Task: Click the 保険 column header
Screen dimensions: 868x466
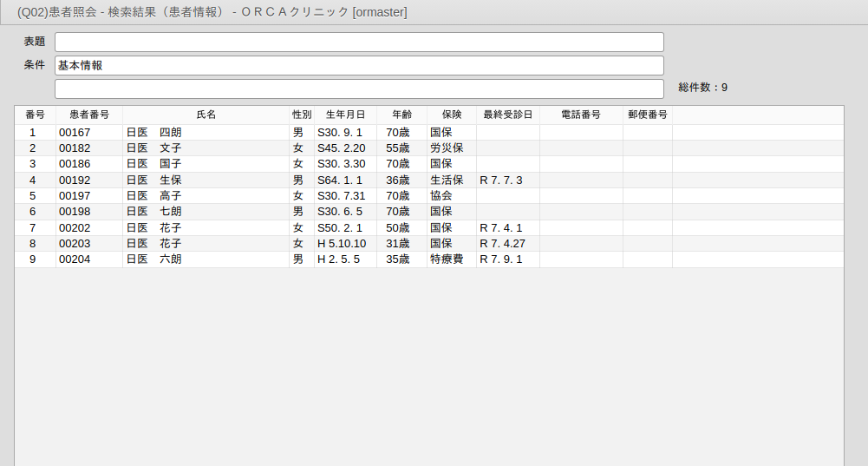Action: [451, 115]
